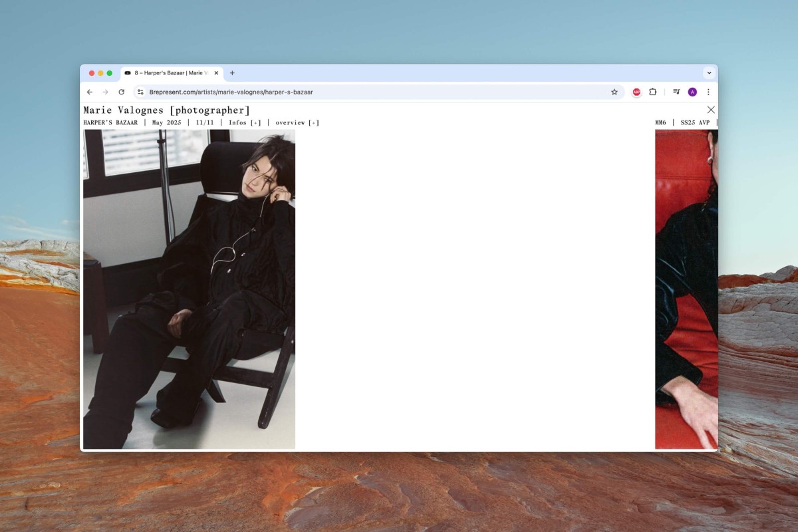Open the media controls icon
798x532 pixels.
[676, 92]
